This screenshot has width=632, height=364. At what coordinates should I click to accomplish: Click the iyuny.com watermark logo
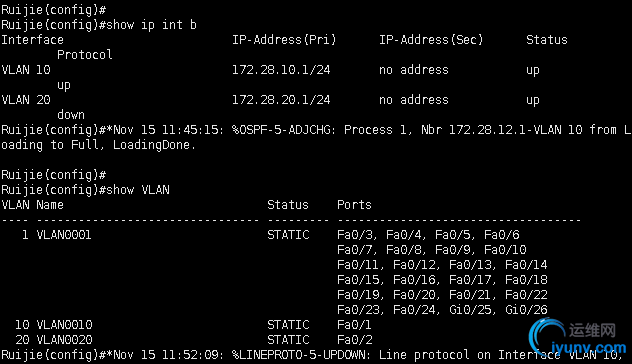click(x=578, y=338)
